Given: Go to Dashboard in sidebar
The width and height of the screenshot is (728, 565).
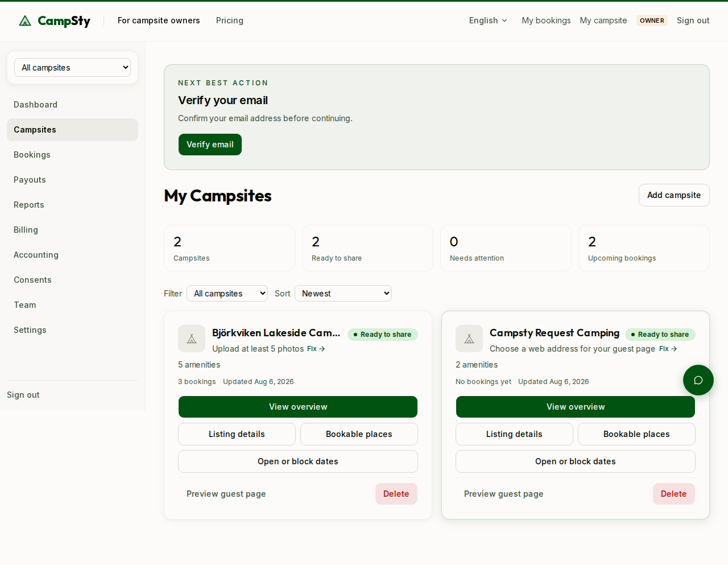Looking at the screenshot, I should (72, 105).
